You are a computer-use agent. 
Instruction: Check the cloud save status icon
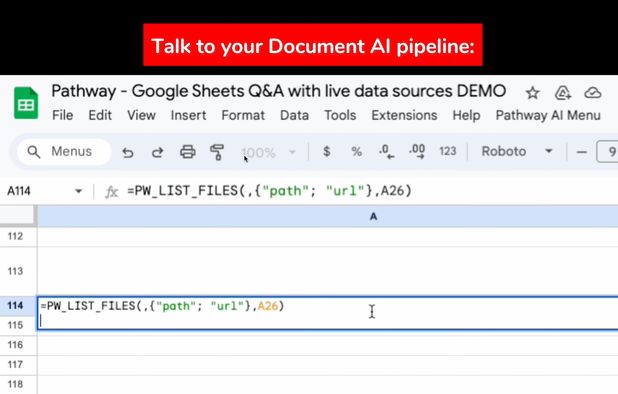[592, 93]
